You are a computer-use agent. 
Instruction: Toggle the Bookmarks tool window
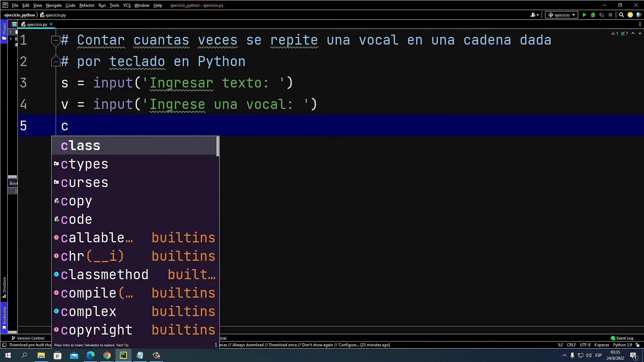pos(4,317)
